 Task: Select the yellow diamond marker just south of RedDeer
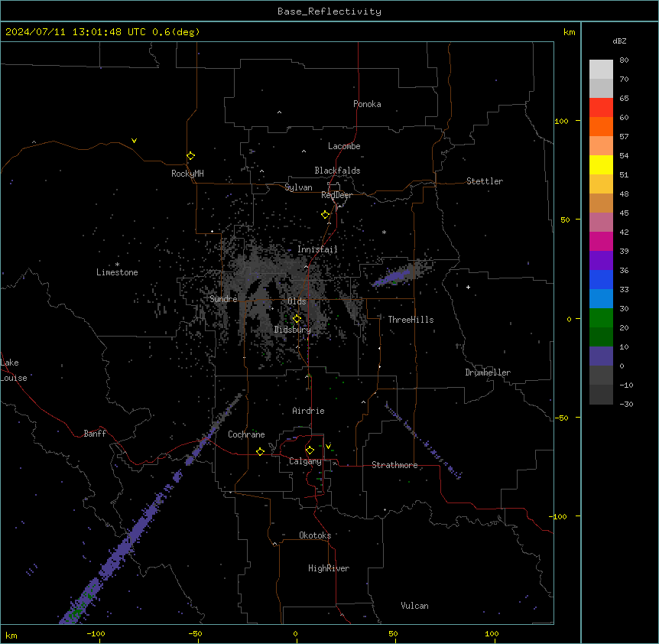click(326, 215)
